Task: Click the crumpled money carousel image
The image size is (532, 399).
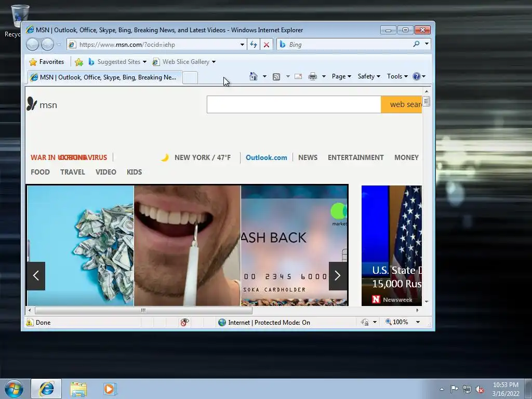Action: click(81, 246)
